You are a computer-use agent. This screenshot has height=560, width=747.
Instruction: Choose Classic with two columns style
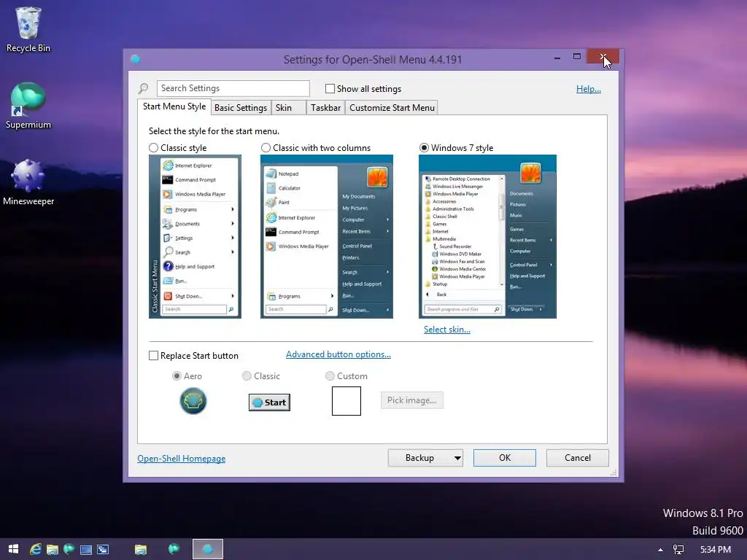tap(266, 148)
